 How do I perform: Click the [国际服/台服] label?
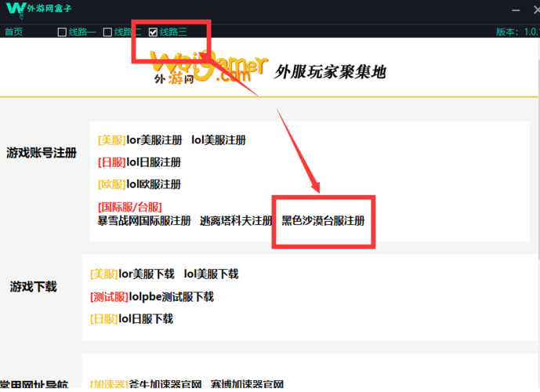click(130, 208)
